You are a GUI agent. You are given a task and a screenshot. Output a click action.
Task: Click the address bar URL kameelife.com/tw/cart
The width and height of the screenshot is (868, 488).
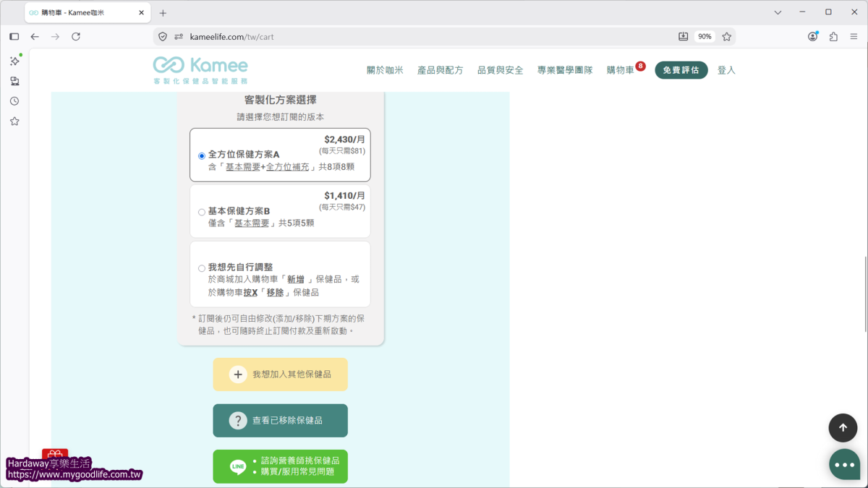coord(231,37)
